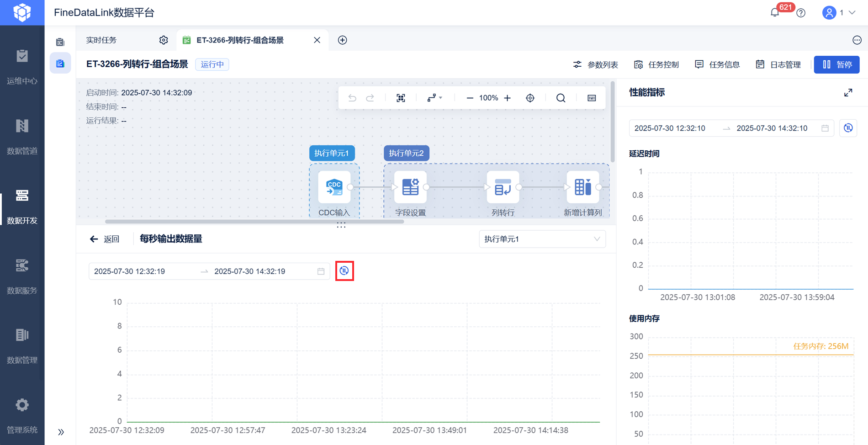Select the 列转行 node

pos(503,187)
